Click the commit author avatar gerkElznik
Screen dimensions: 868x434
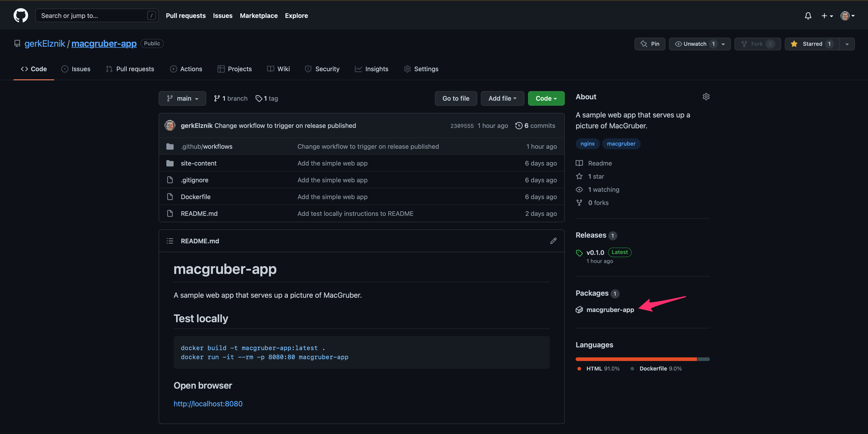[x=170, y=125]
